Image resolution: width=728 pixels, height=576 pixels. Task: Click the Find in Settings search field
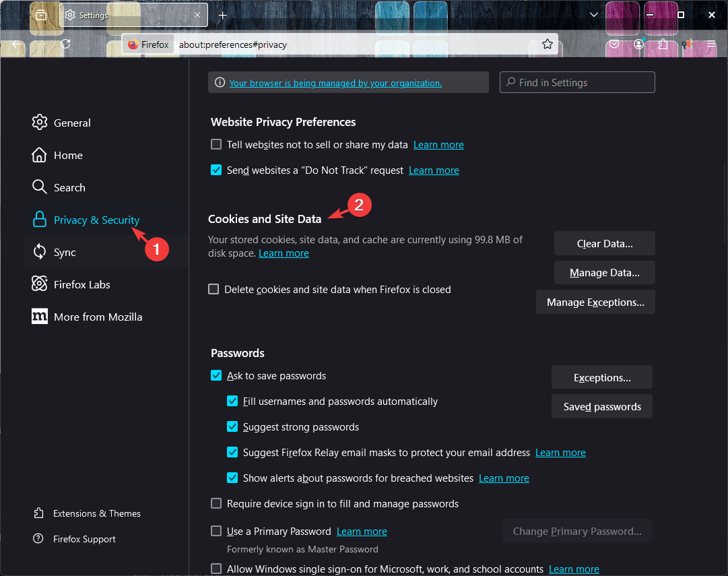coord(577,82)
